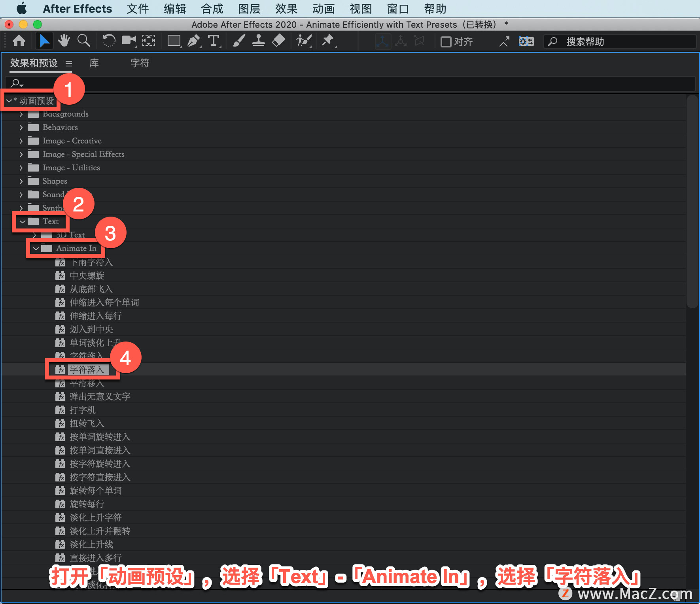Click the search magnifier in effects panel
The height and width of the screenshot is (604, 700).
[x=17, y=83]
